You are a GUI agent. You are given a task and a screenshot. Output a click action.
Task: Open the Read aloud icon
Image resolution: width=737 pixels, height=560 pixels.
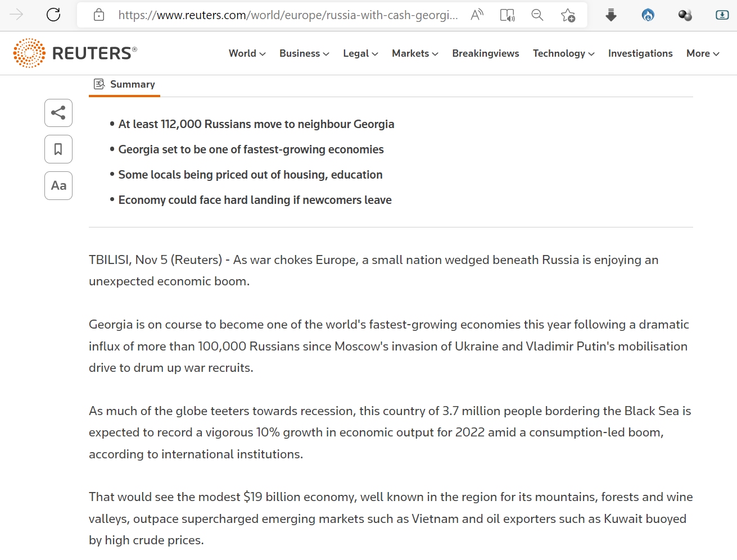[477, 15]
